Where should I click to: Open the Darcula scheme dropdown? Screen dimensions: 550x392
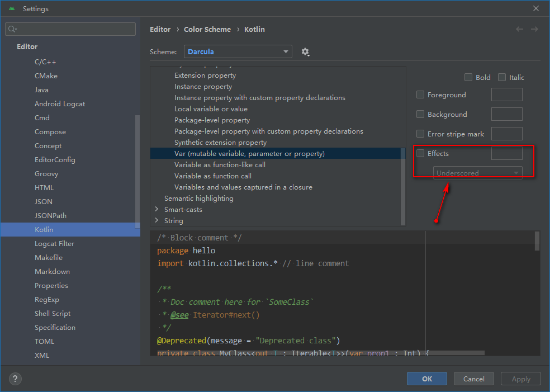tap(238, 51)
